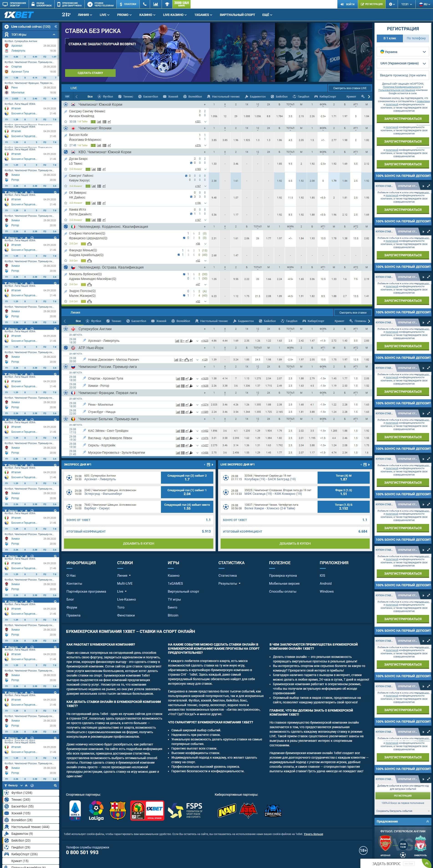Toggle pin for Страсбург - Ницца match
Screen dimensions: 433x868
pyautogui.click(x=85, y=412)
